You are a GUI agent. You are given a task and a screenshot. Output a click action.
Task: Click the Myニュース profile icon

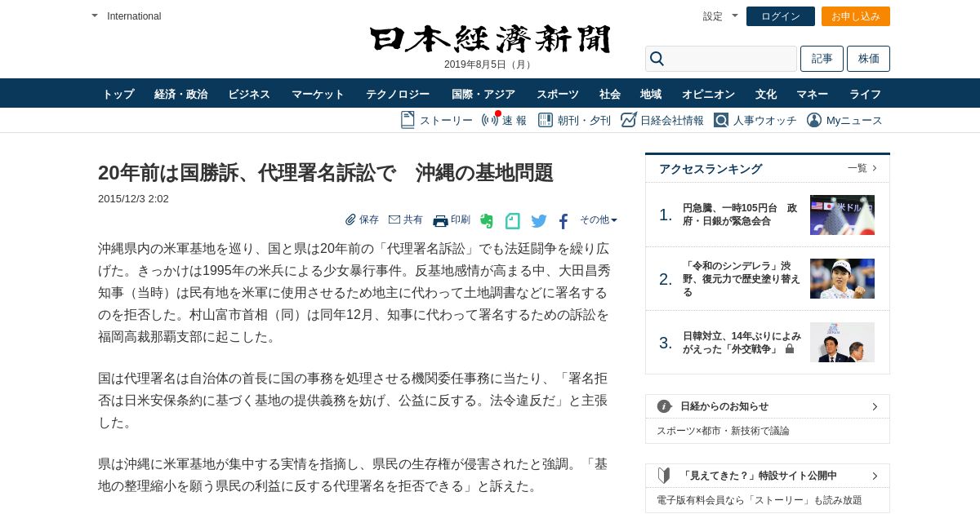coord(814,120)
